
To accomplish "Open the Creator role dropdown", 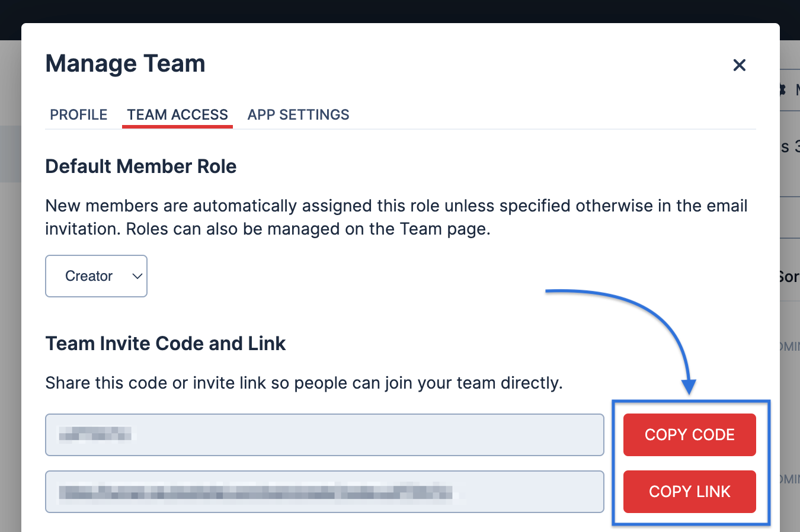I will tap(89, 276).
